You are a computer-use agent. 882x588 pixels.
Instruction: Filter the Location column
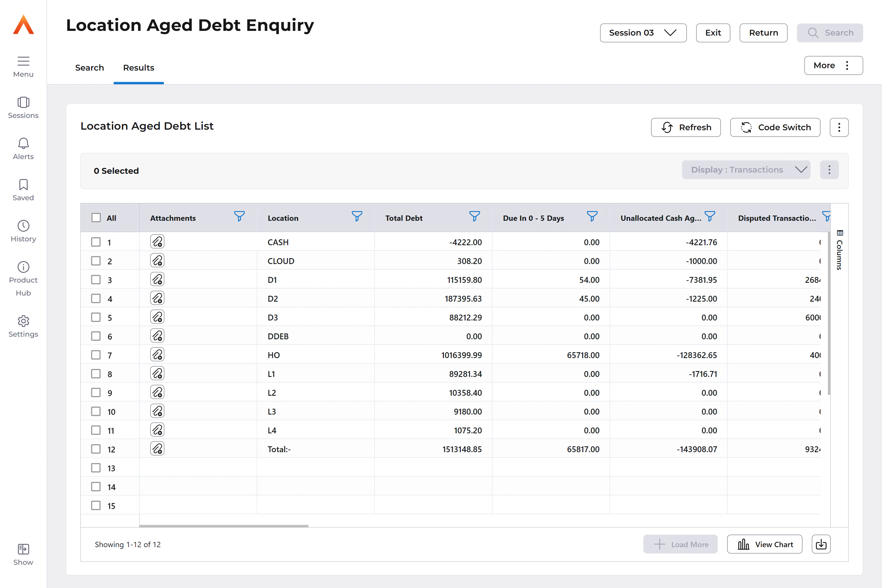pyautogui.click(x=357, y=217)
